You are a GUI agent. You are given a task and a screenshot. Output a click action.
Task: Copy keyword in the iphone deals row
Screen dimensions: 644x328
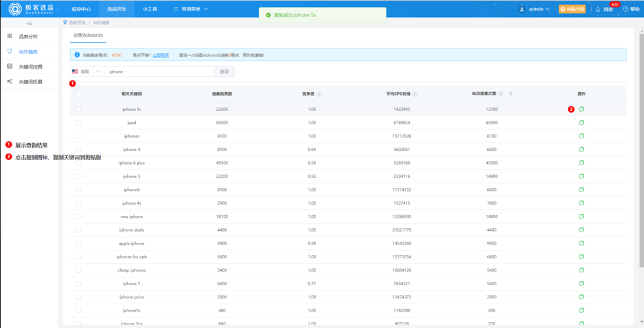(x=581, y=230)
